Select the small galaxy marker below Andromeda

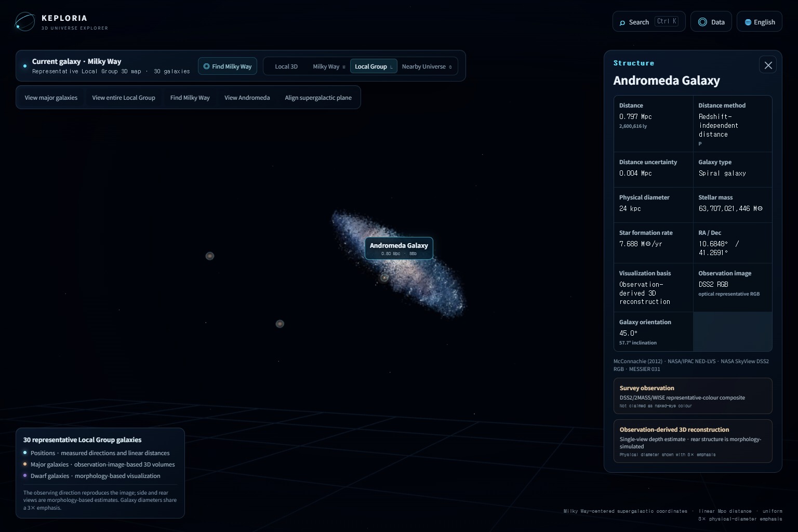(x=384, y=278)
